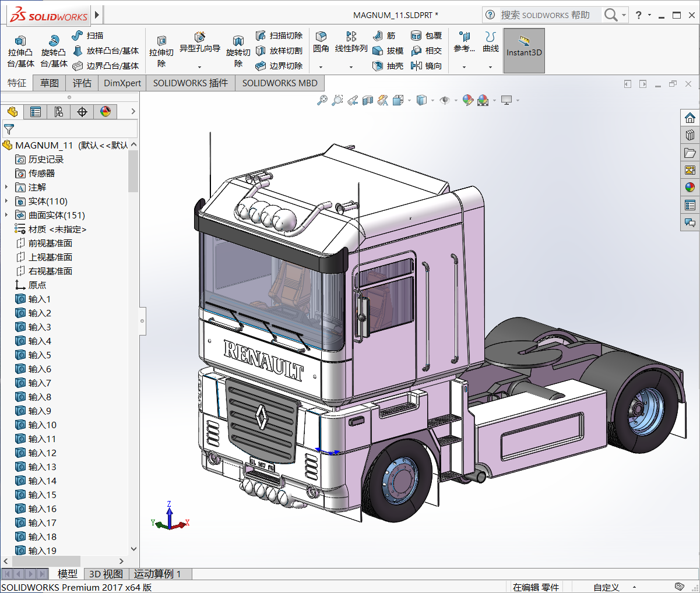Open the SOLIDWORKS MBD tab
The image size is (700, 593).
coord(280,83)
